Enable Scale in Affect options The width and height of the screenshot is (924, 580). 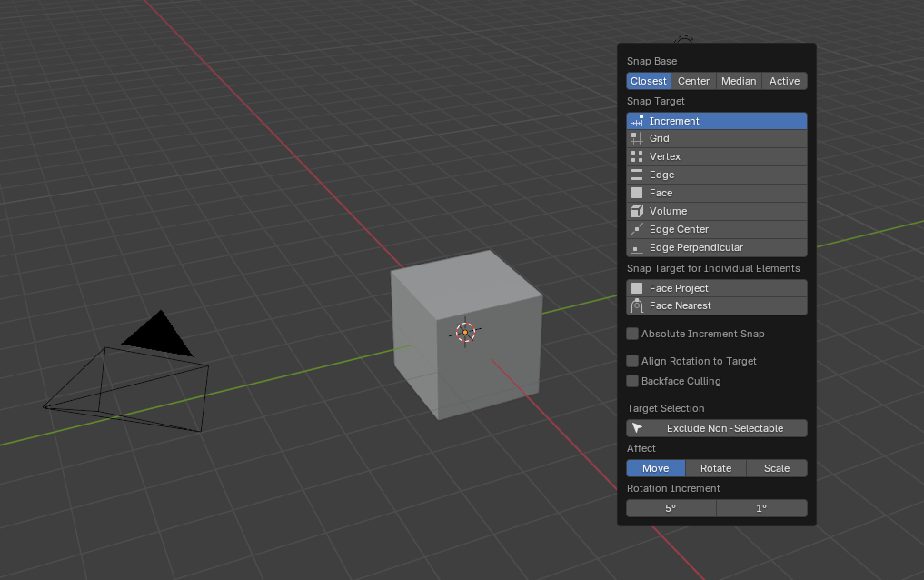tap(777, 468)
